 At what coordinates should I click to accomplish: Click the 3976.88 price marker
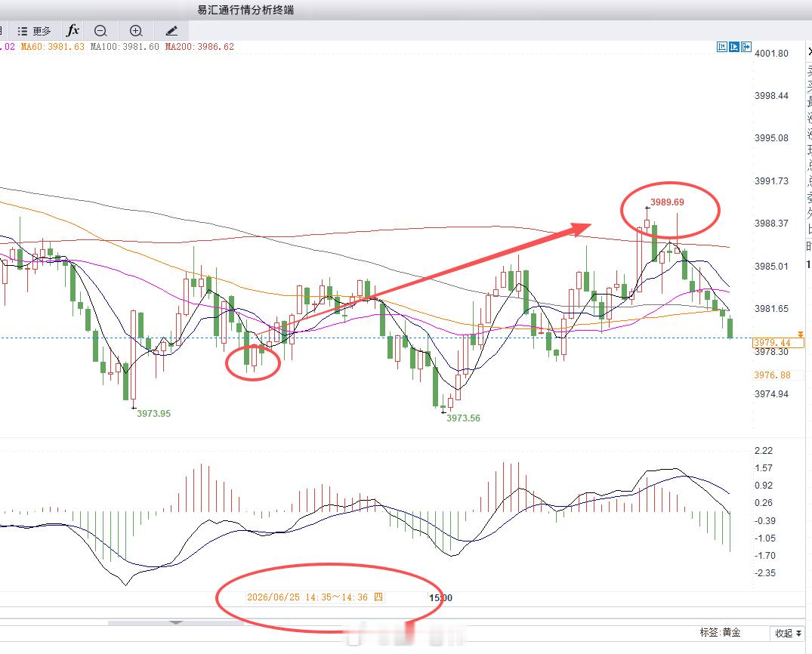[x=772, y=375]
